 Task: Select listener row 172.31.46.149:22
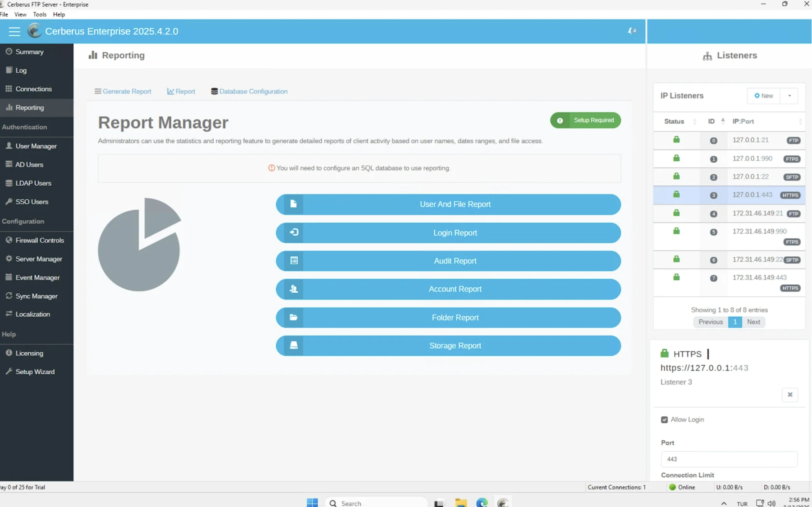pos(729,260)
